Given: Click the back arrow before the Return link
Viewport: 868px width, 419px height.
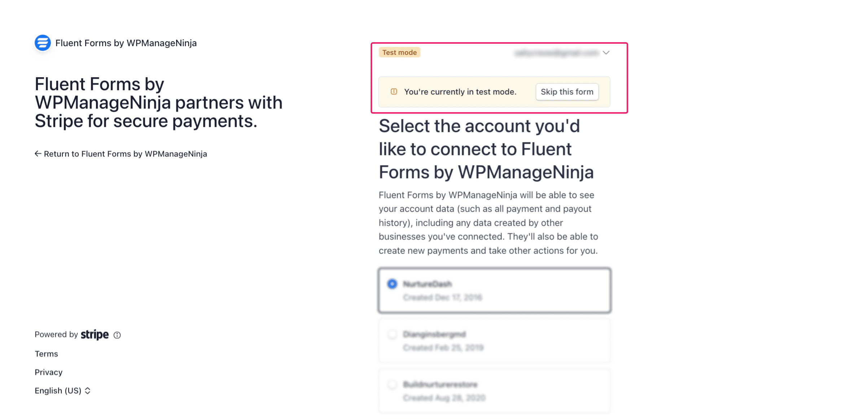Looking at the screenshot, I should (x=38, y=153).
